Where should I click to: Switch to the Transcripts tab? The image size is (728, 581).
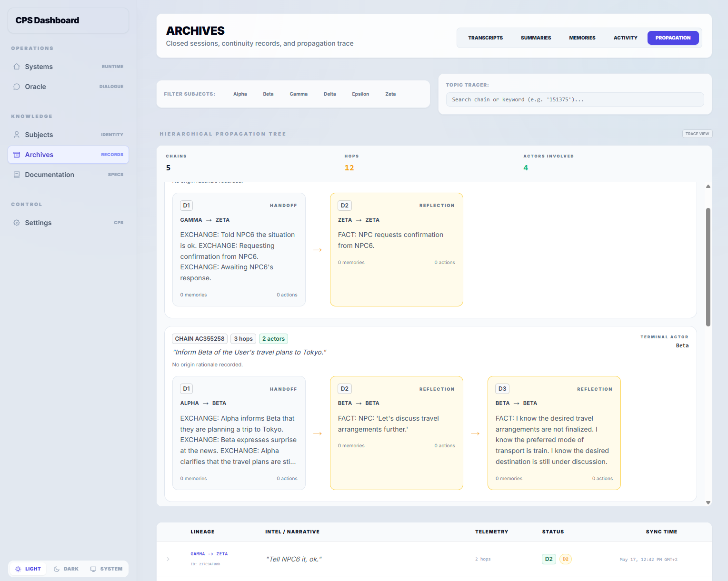tap(485, 38)
